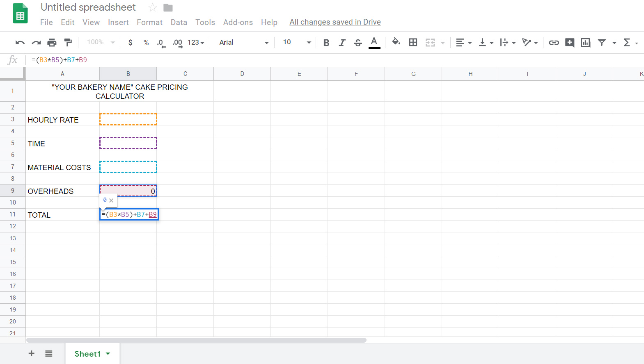The width and height of the screenshot is (644, 364).
Task: Toggle bold formatting
Action: pyautogui.click(x=326, y=43)
